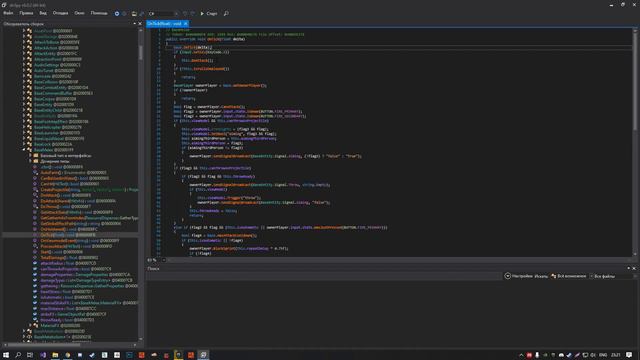Select the BaseCorpse class in tree

[x=55, y=99]
